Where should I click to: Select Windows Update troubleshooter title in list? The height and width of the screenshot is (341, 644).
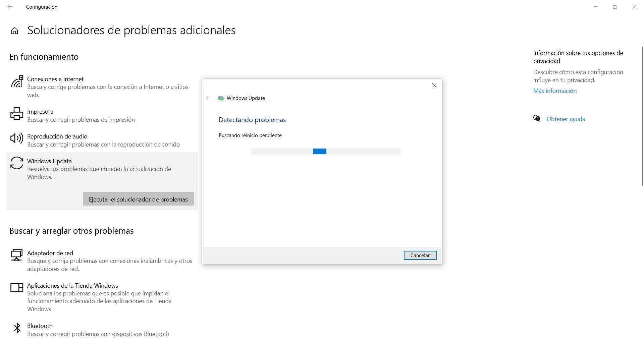pyautogui.click(x=49, y=161)
